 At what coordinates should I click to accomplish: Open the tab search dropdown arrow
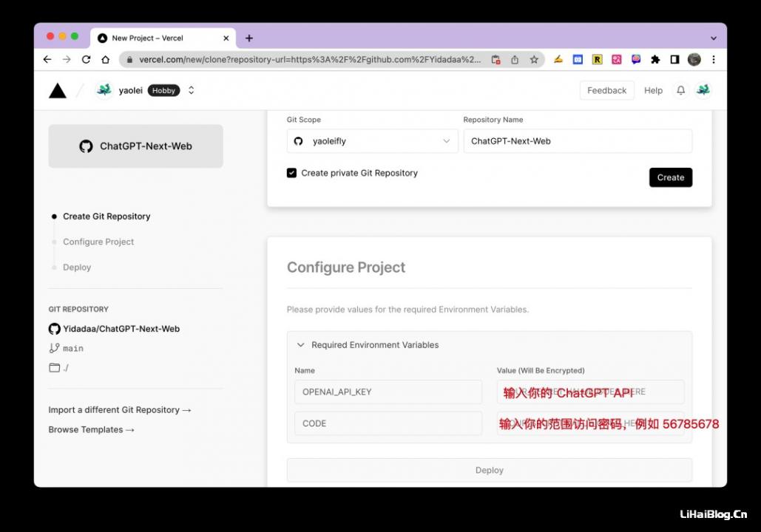714,38
